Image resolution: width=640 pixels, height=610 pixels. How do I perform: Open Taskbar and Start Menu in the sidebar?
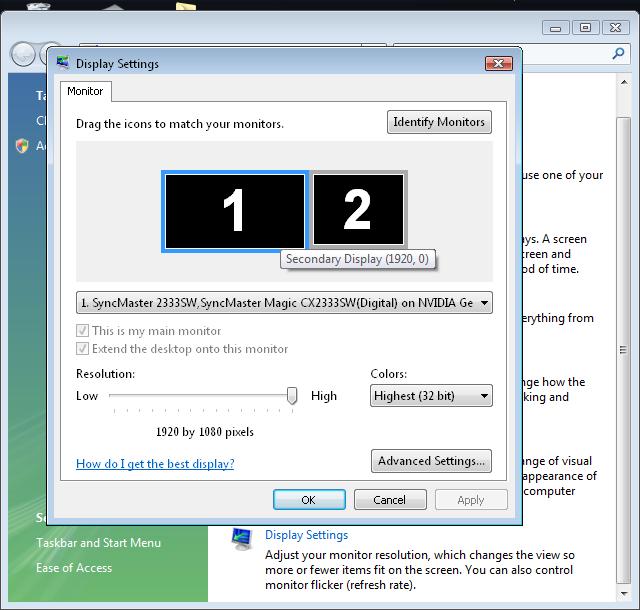pos(98,543)
